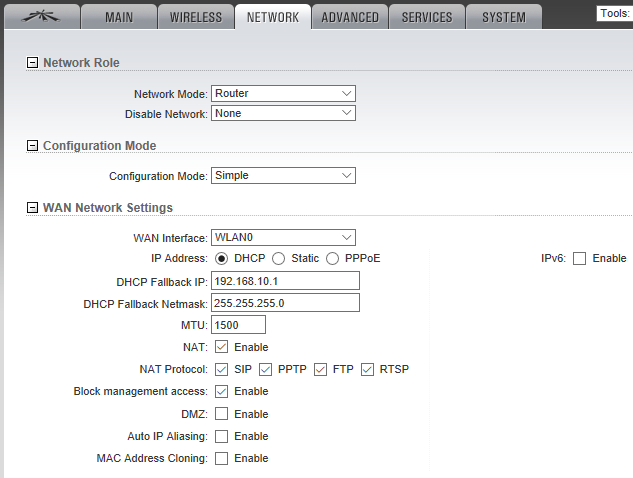Open the ADVANCED tab
Viewport: 633px width, 478px height.
pyautogui.click(x=350, y=17)
